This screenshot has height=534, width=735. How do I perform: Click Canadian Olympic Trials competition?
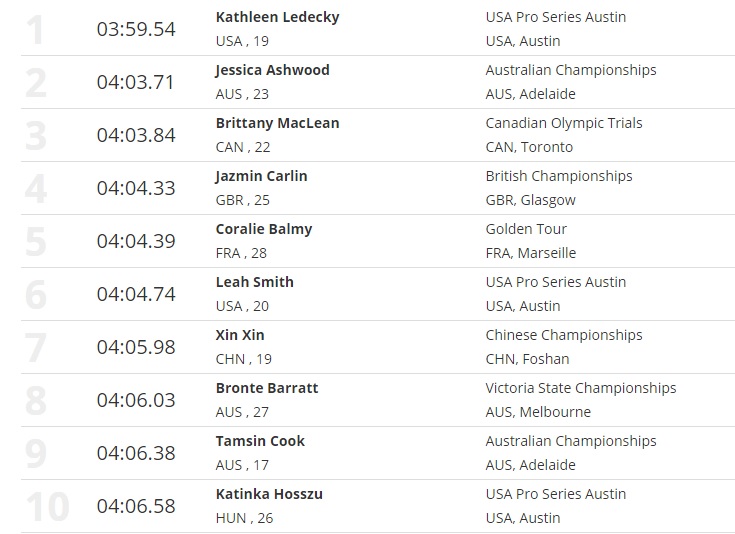pyautogui.click(x=564, y=123)
